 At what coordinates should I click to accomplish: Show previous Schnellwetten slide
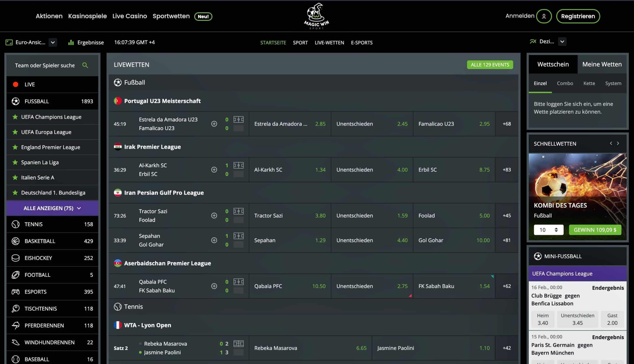[x=611, y=143]
